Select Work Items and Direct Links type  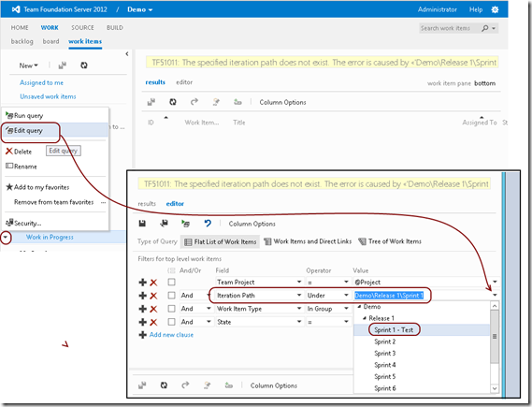coord(308,241)
